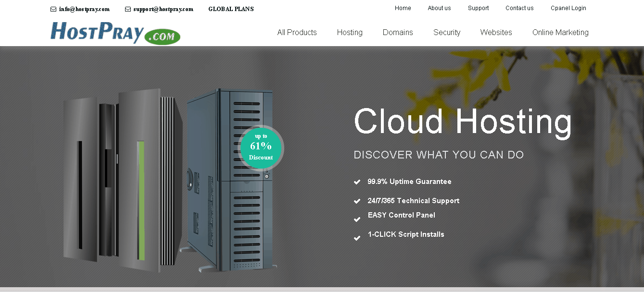This screenshot has width=644, height=292.
Task: Click the envelope icon beside info@hostpray.com
Action: pos(53,9)
